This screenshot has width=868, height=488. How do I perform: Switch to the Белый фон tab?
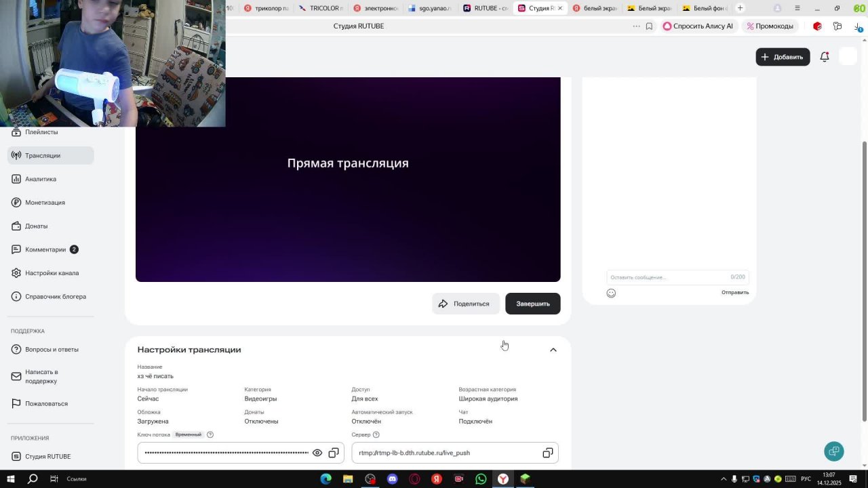tap(705, 8)
